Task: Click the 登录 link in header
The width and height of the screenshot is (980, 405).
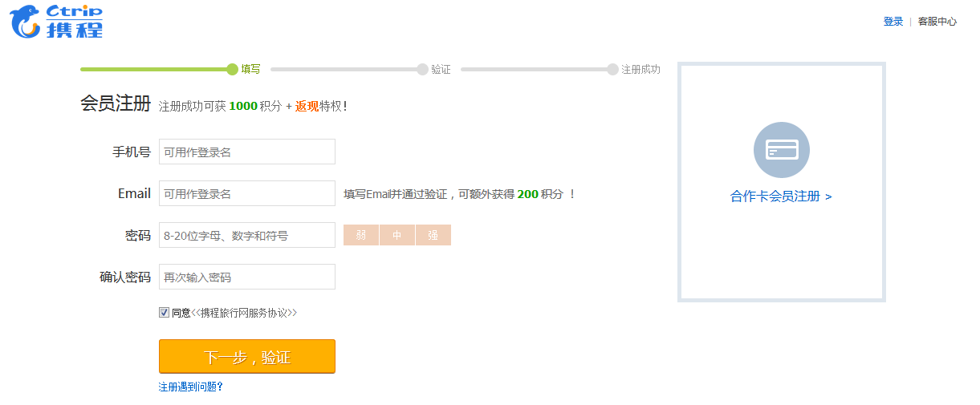Action: pos(893,22)
